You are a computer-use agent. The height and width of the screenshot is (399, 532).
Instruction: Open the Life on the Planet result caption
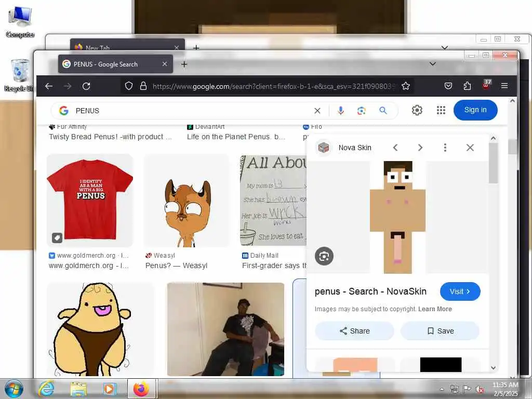point(236,137)
